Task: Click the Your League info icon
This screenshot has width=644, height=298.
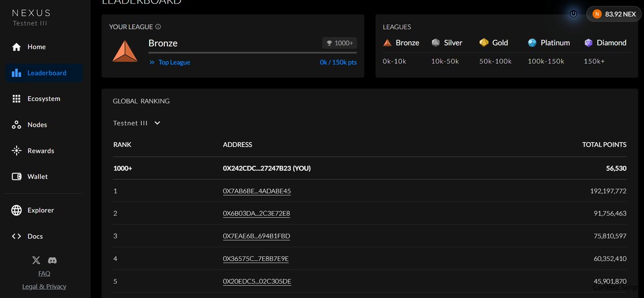Action: click(158, 27)
